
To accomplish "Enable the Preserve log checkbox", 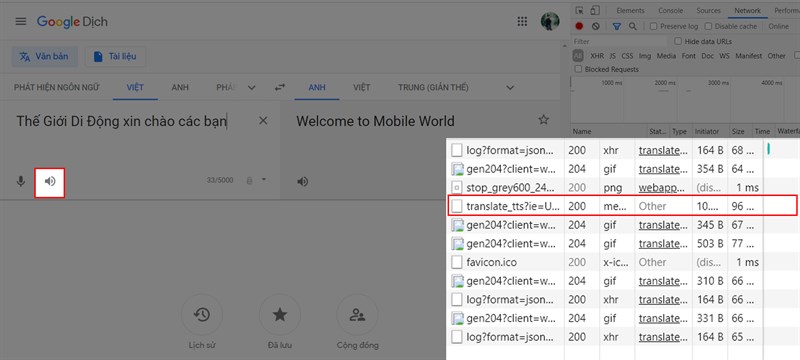I will click(654, 26).
